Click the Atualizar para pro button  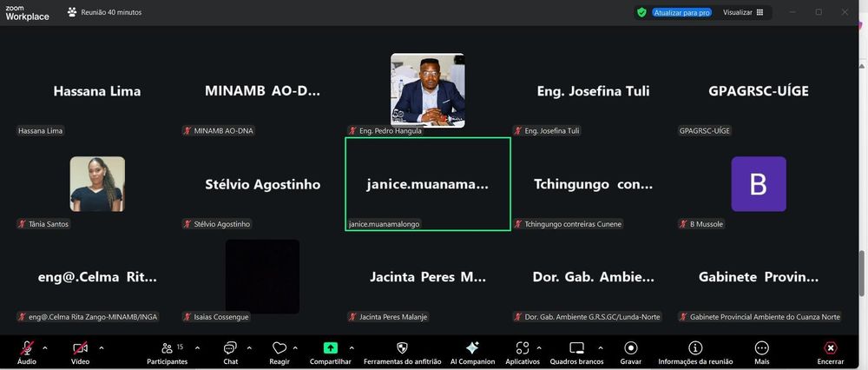tap(680, 12)
